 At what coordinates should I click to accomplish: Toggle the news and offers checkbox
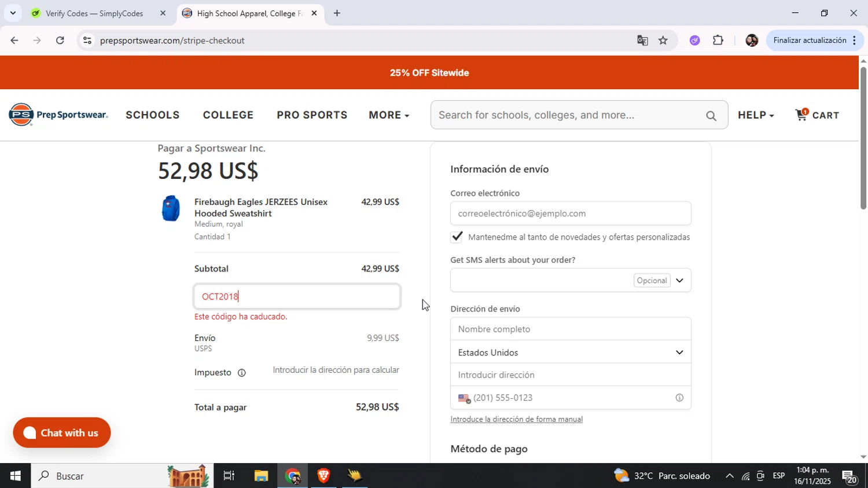(457, 237)
